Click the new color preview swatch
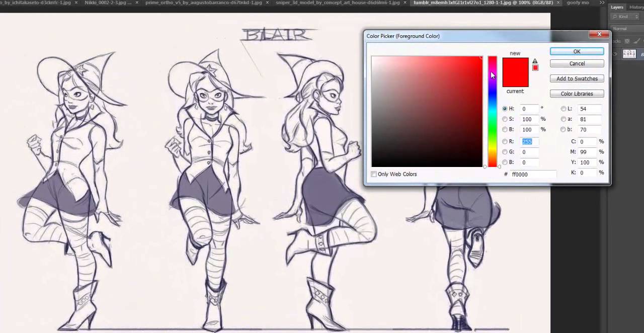This screenshot has height=333, width=644. [515, 65]
